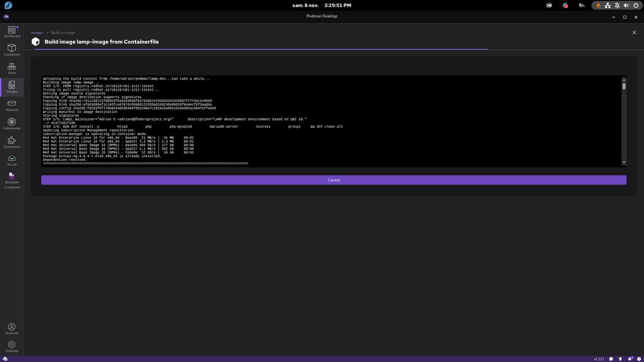Open the Bootable Containers extension
This screenshot has width=644, height=362.
pyautogui.click(x=12, y=181)
